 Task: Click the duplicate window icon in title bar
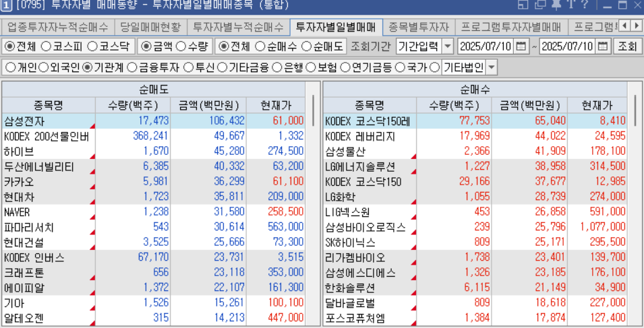pos(540,5)
